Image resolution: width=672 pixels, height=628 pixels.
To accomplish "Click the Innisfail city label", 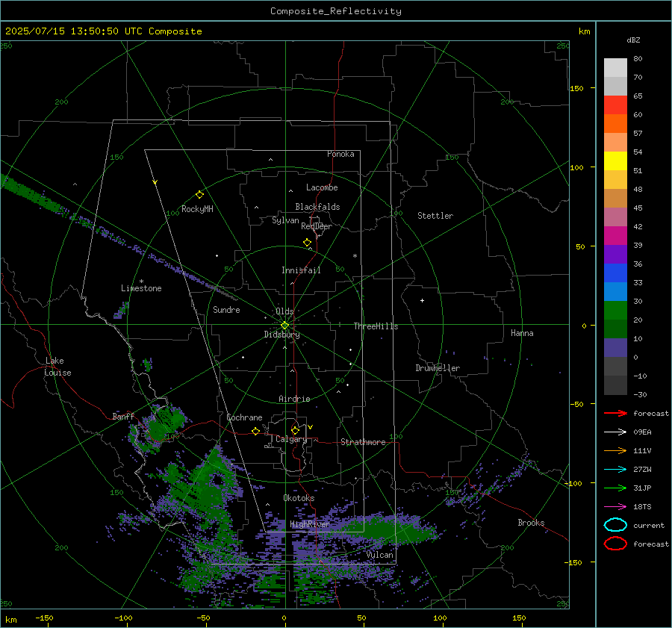I will click(301, 270).
